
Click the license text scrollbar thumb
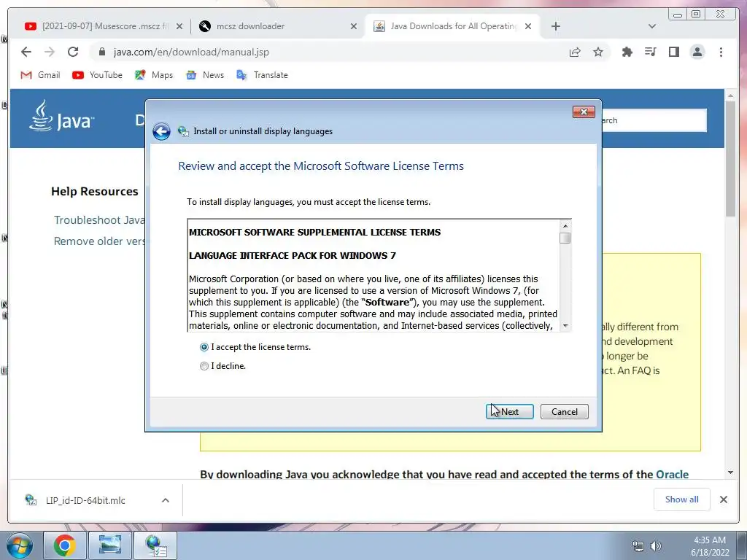[565, 238]
